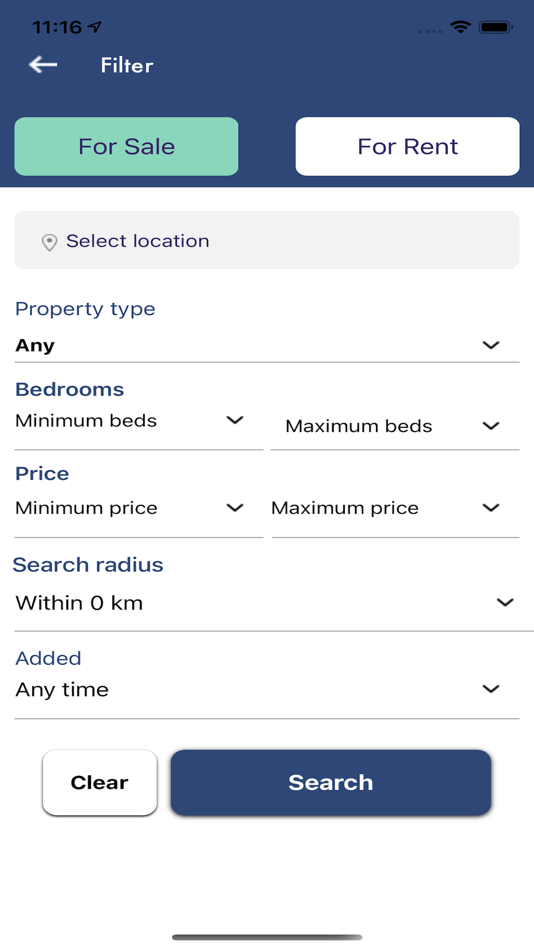Image resolution: width=534 pixels, height=950 pixels.
Task: Expand the Within 0 km radius selector
Action: pos(267,603)
